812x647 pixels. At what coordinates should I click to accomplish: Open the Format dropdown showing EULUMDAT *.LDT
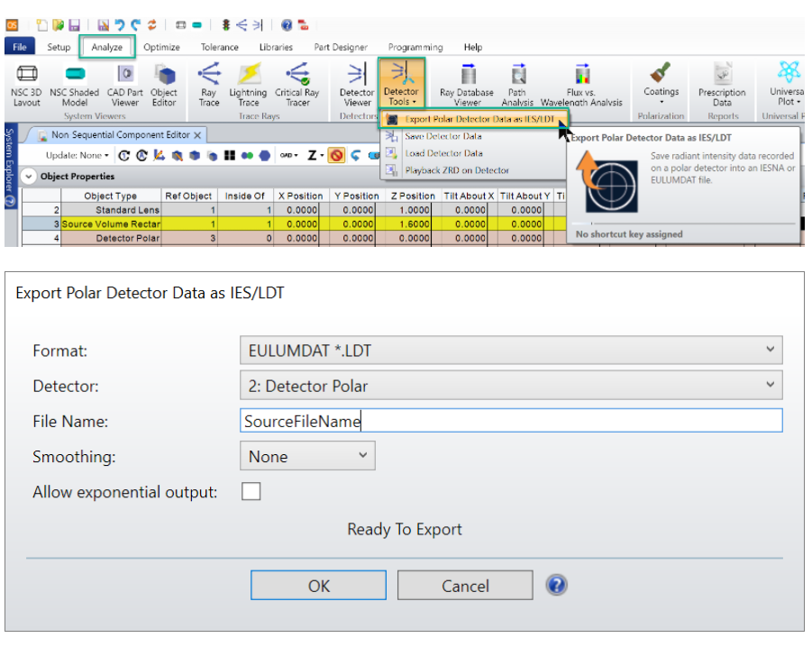511,351
